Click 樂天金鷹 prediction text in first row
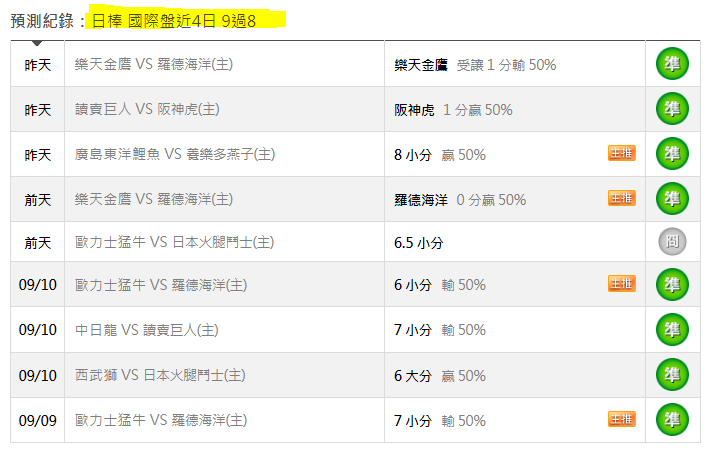Image resolution: width=713 pixels, height=454 pixels. [x=421, y=65]
